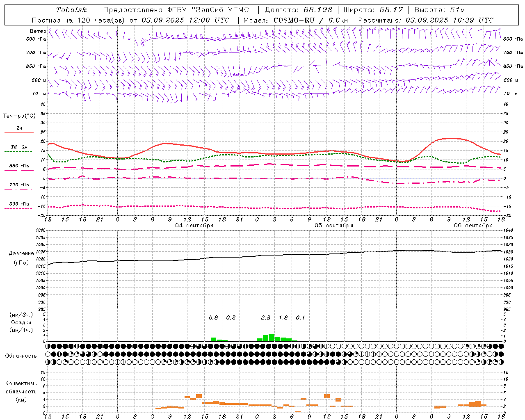Click the red '2м' temperature legend line
This screenshot has height=420, width=525.
tap(19, 132)
